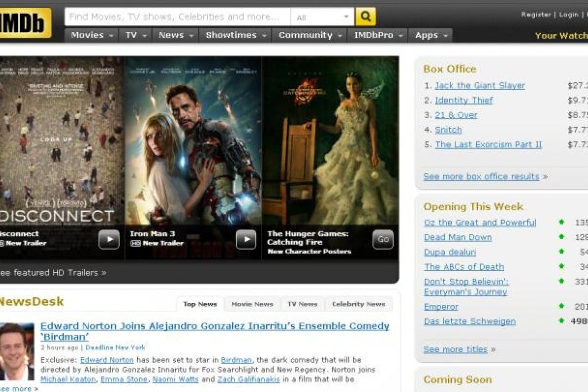Screen dimensions: 588x392
Task: Click the GO button on the Catching Fire poster
Action: (x=383, y=239)
